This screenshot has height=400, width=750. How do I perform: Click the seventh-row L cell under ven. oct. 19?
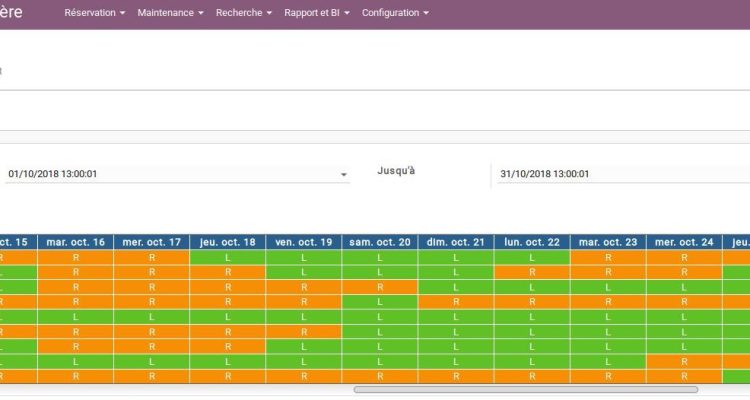304,346
